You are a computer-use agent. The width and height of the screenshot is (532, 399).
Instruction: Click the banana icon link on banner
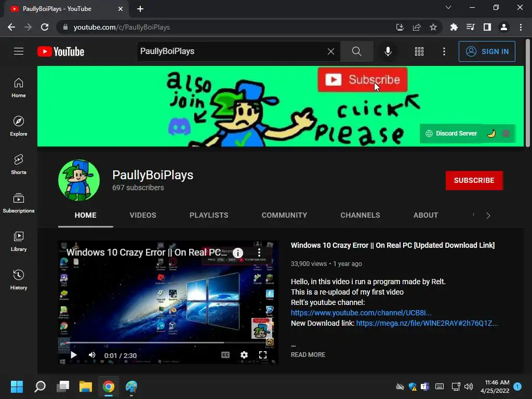tap(491, 134)
